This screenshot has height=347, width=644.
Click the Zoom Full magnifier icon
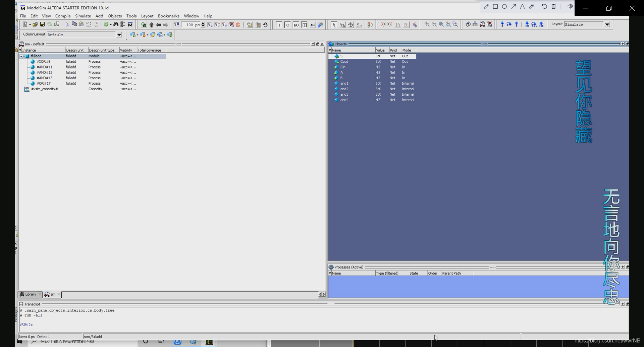(441, 24)
